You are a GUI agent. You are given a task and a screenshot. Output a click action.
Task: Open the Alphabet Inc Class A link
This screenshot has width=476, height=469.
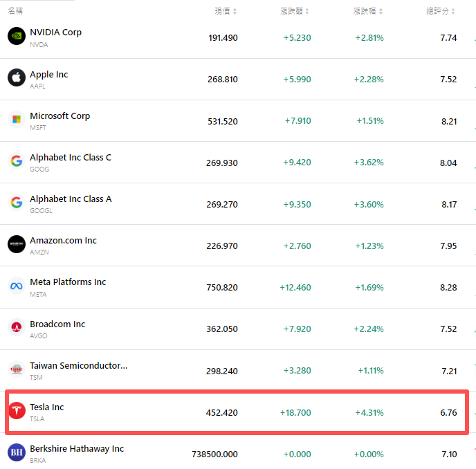[71, 199]
